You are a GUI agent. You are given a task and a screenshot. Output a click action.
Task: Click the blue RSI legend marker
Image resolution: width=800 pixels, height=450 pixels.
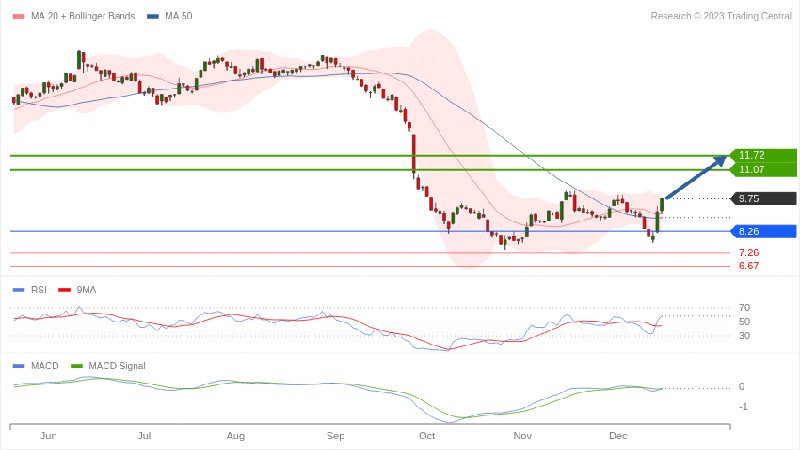(x=17, y=290)
